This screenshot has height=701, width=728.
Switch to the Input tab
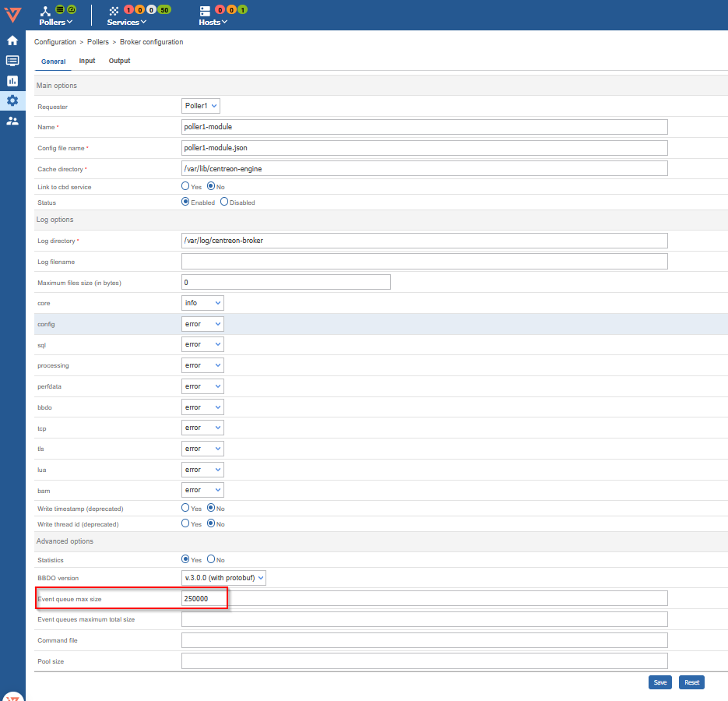87,61
